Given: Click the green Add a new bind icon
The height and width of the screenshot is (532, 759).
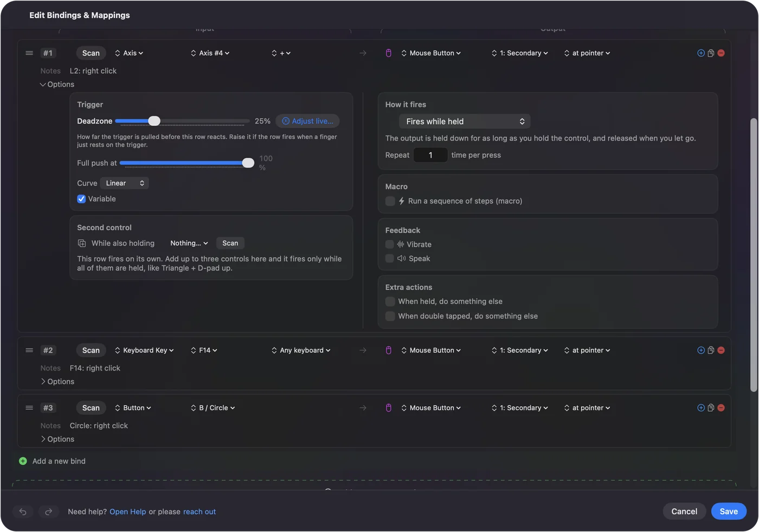Looking at the screenshot, I should (x=23, y=461).
